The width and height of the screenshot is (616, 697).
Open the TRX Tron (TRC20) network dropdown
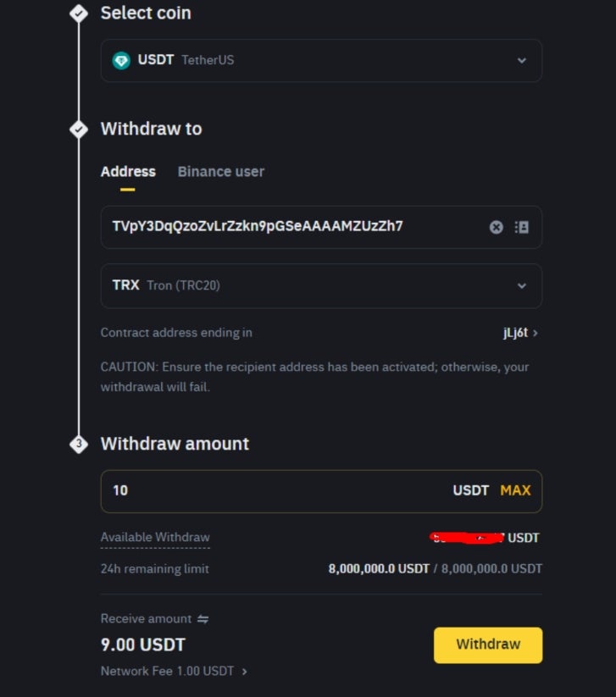(321, 285)
